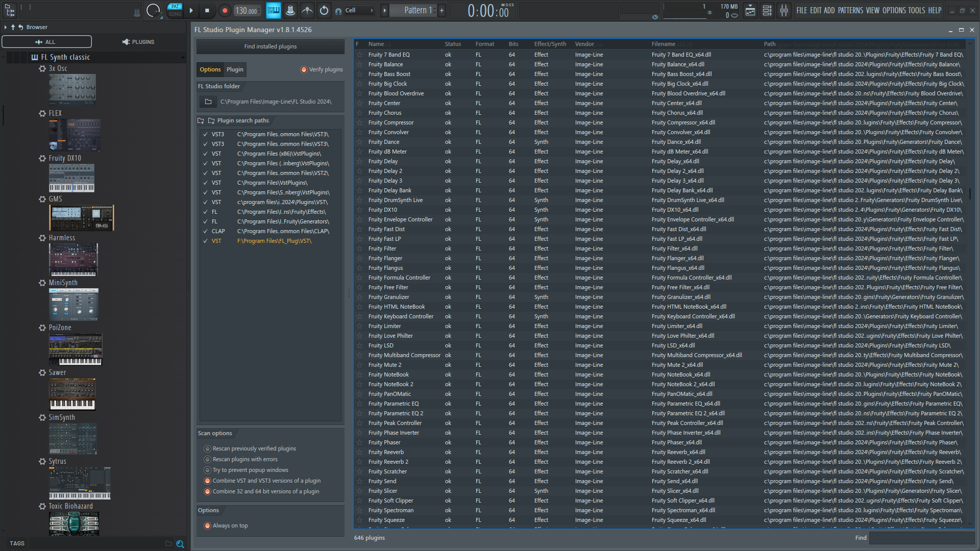Click the record button in transport

click(225, 10)
